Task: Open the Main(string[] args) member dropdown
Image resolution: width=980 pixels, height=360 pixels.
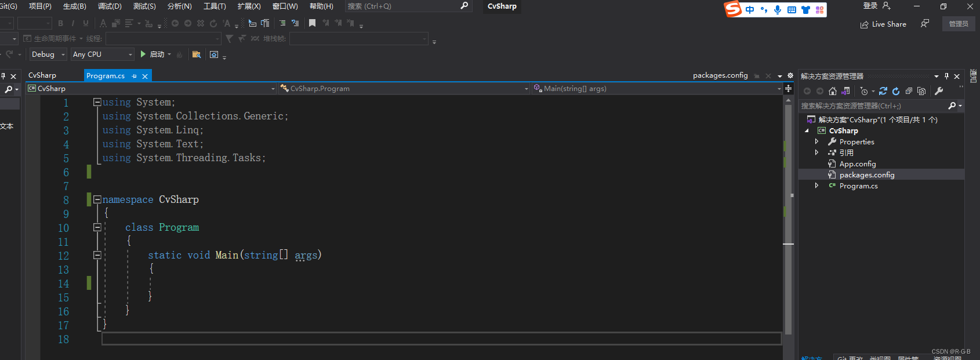Action: pos(657,89)
